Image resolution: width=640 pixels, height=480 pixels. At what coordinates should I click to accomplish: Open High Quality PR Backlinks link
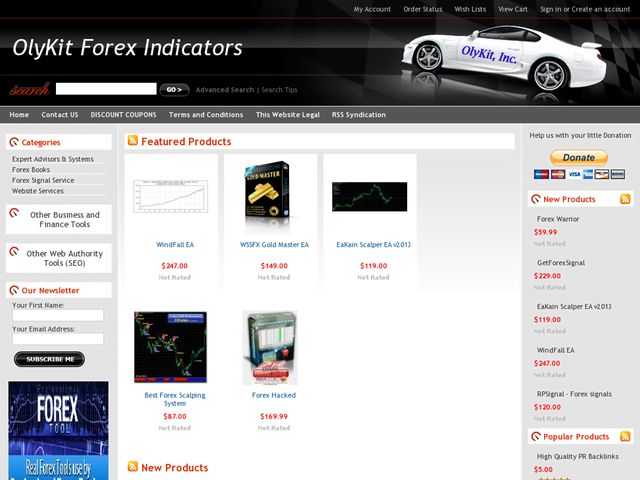tap(578, 456)
